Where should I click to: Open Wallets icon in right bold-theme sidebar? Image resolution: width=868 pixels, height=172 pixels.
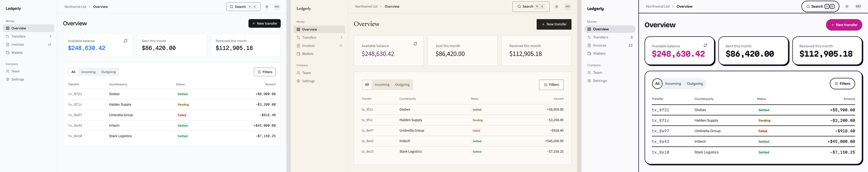click(x=589, y=54)
